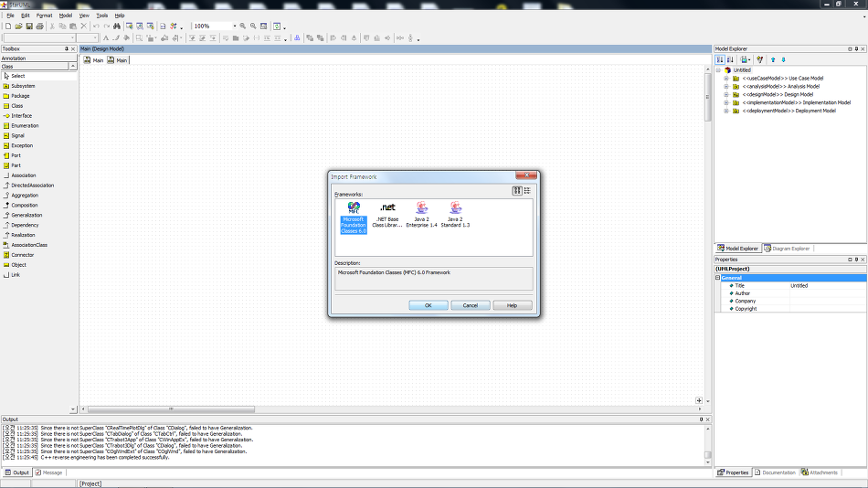Toggle sort order in Model Explorer toolbar
868x488 pixels.
tap(730, 59)
